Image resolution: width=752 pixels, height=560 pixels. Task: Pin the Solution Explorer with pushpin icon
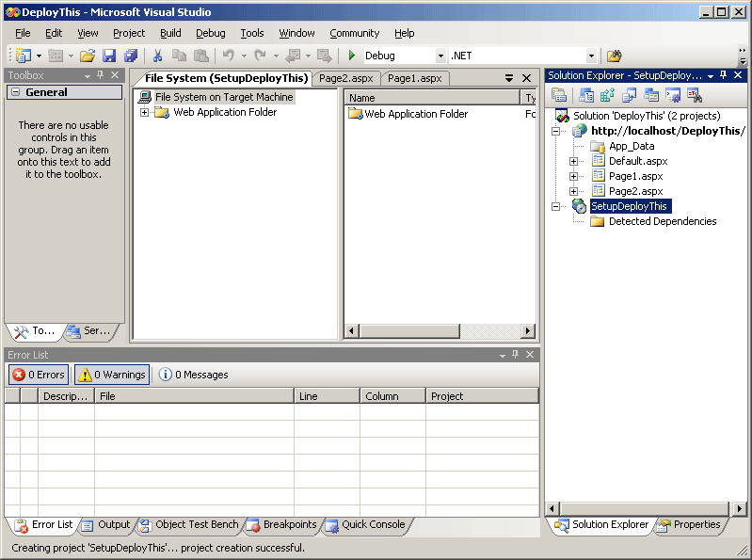[723, 74]
